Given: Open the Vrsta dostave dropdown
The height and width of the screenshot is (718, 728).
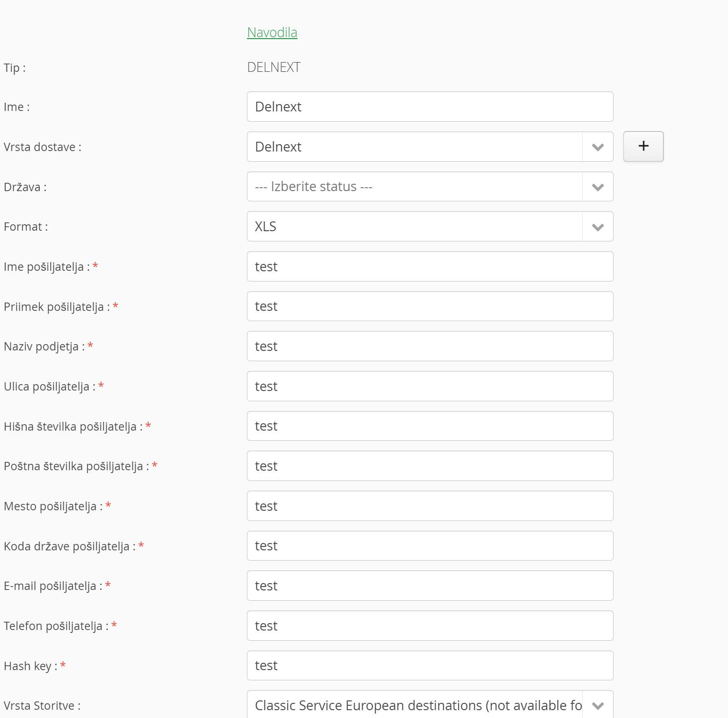Looking at the screenshot, I should pos(430,147).
